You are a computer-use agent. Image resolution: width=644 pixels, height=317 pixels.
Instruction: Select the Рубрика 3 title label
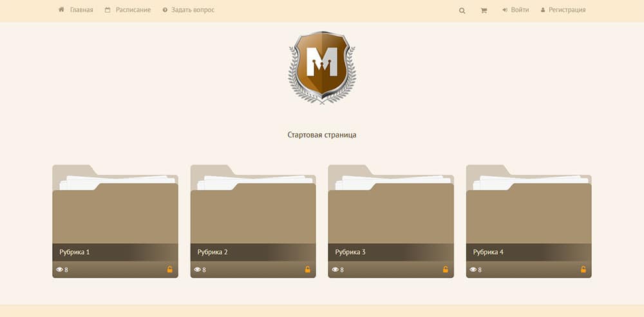[x=350, y=252]
